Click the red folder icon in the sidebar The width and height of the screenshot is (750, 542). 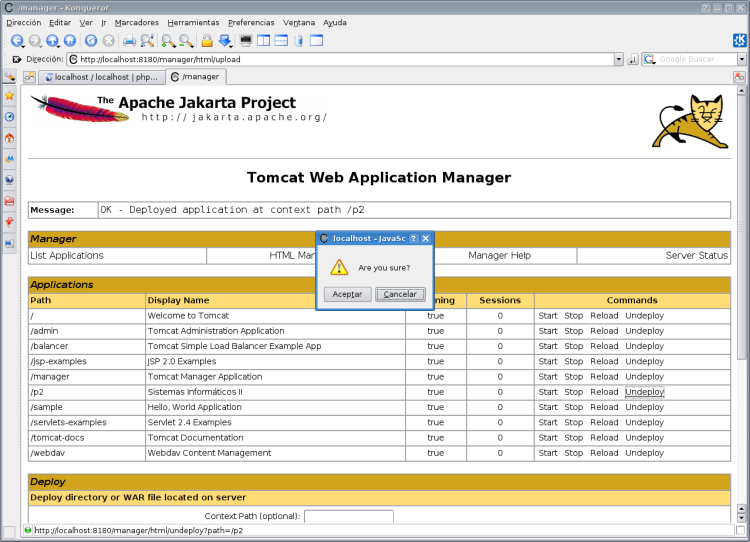point(9,201)
